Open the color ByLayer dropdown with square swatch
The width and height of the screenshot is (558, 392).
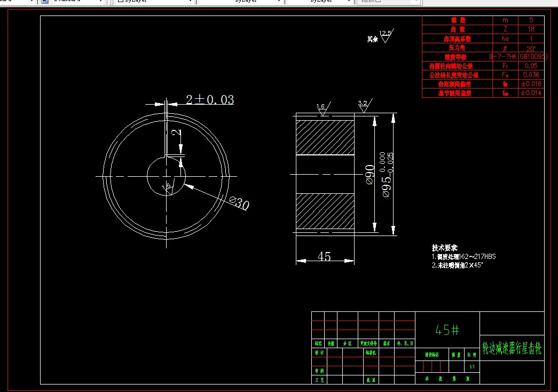pos(154,2)
